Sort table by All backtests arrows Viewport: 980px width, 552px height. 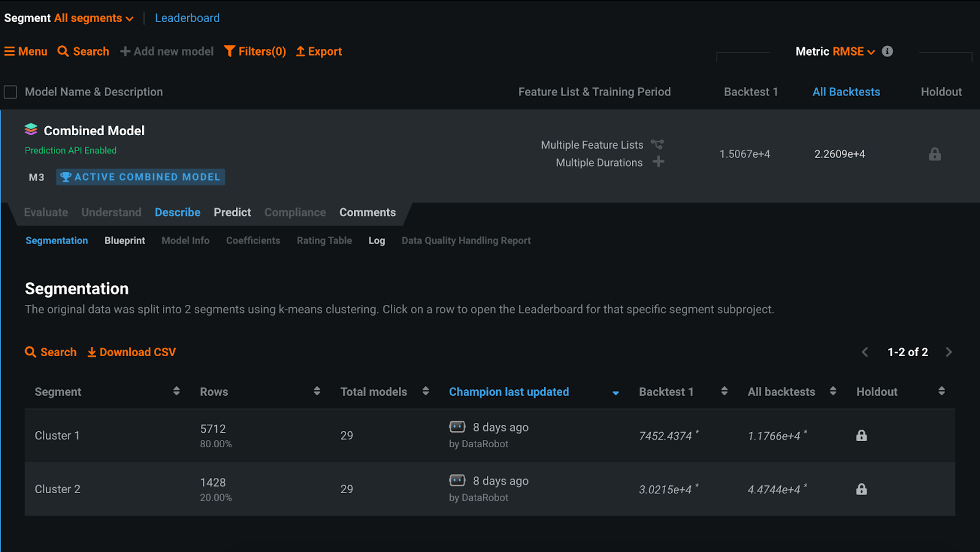833,391
